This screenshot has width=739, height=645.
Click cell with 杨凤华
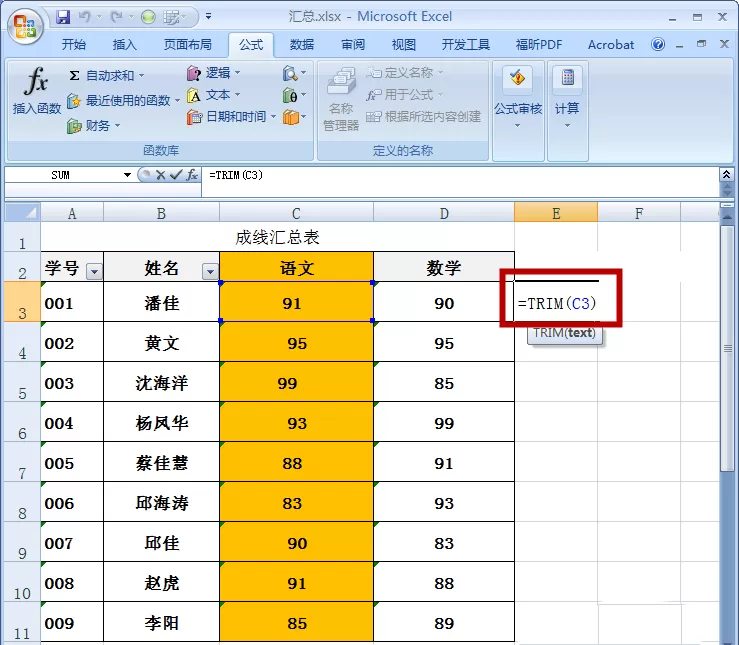(162, 423)
